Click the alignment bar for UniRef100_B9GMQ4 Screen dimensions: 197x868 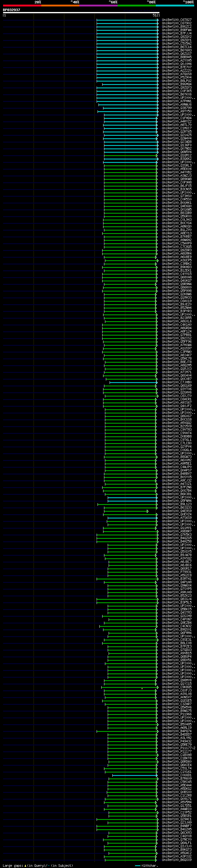(x=130, y=84)
